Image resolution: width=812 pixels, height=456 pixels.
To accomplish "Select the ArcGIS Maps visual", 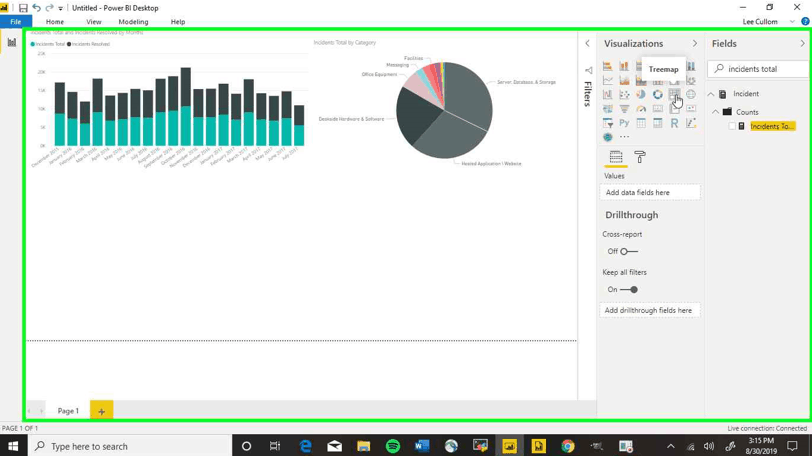I will [607, 137].
